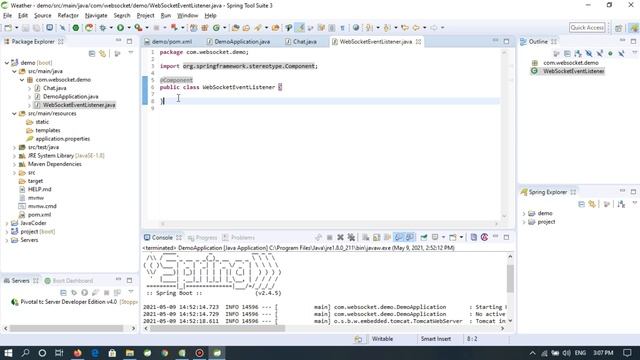Open the Run button dropdown arrow
640x360 pixels.
click(x=128, y=28)
